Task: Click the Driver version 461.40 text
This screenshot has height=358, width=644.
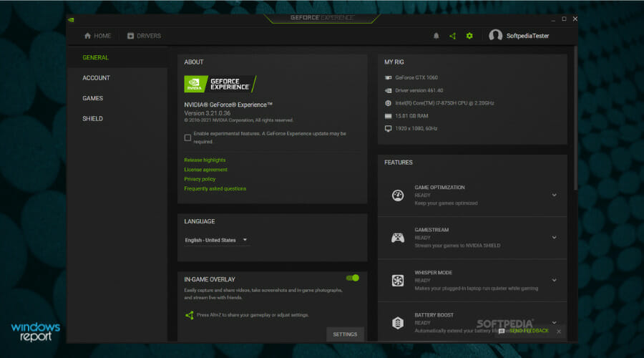Action: point(419,90)
